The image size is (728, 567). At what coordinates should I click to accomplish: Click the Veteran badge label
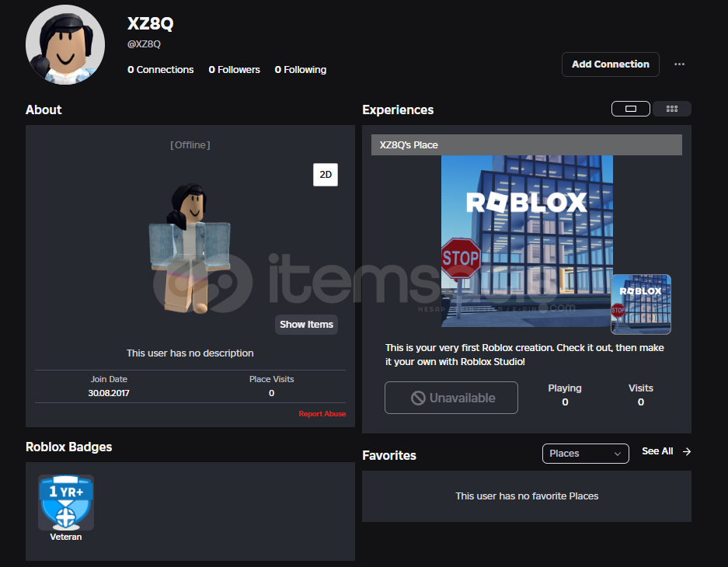pyautogui.click(x=66, y=537)
